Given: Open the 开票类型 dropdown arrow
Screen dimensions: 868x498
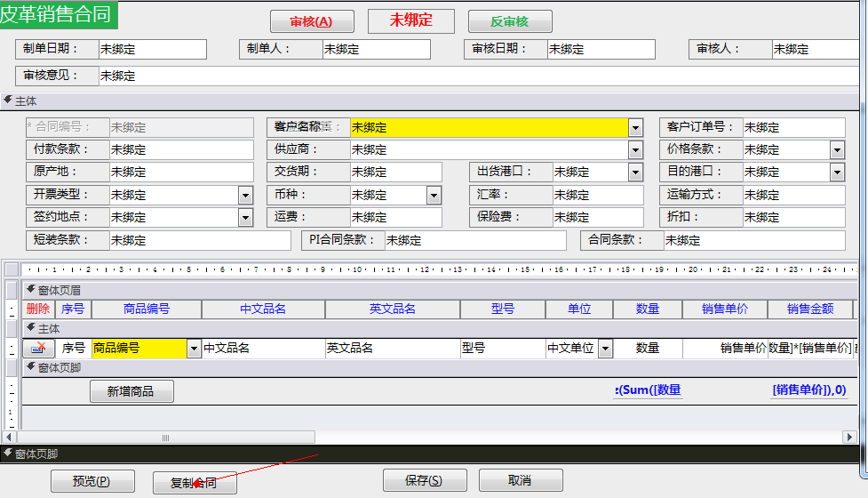Looking at the screenshot, I should click(x=245, y=195).
